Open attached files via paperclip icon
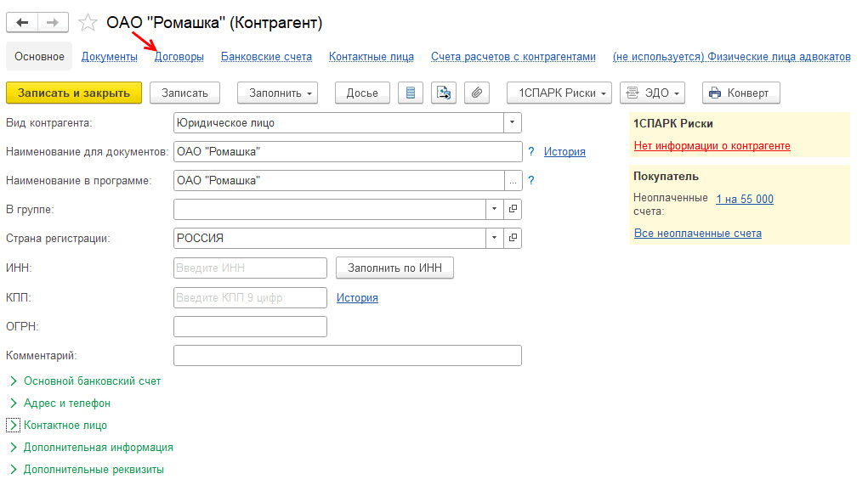The height and width of the screenshot is (502, 868). click(477, 93)
